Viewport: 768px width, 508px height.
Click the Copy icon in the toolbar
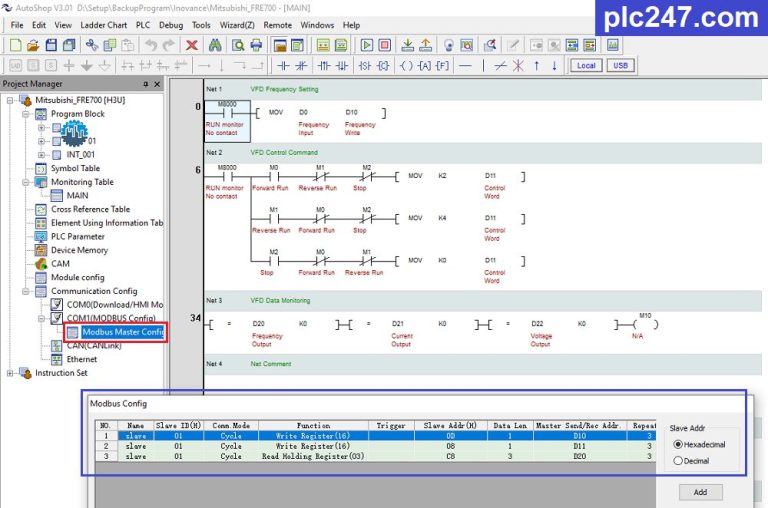(x=110, y=45)
